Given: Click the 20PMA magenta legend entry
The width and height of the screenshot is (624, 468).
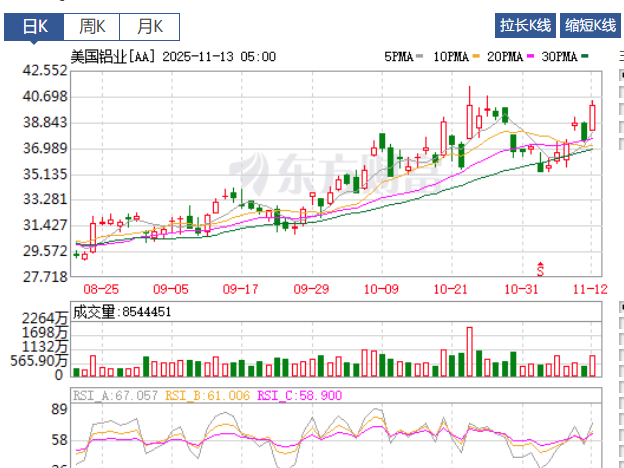Looking at the screenshot, I should (511, 57).
